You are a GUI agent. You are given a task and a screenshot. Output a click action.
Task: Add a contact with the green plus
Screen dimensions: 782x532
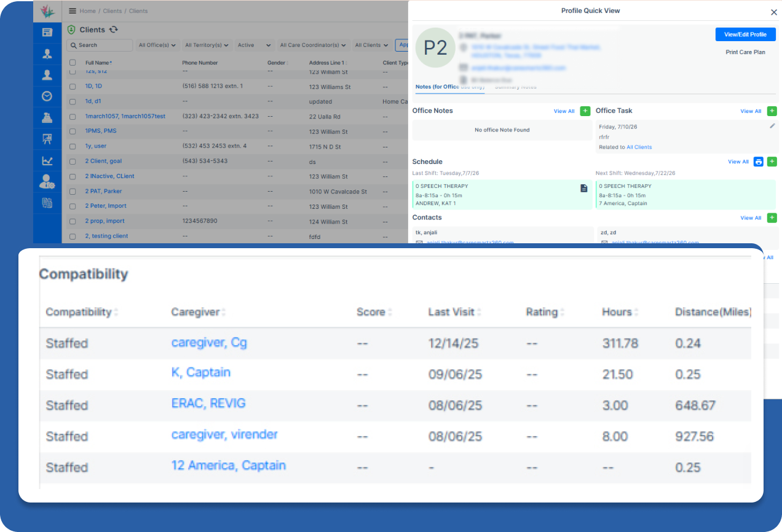click(x=772, y=217)
